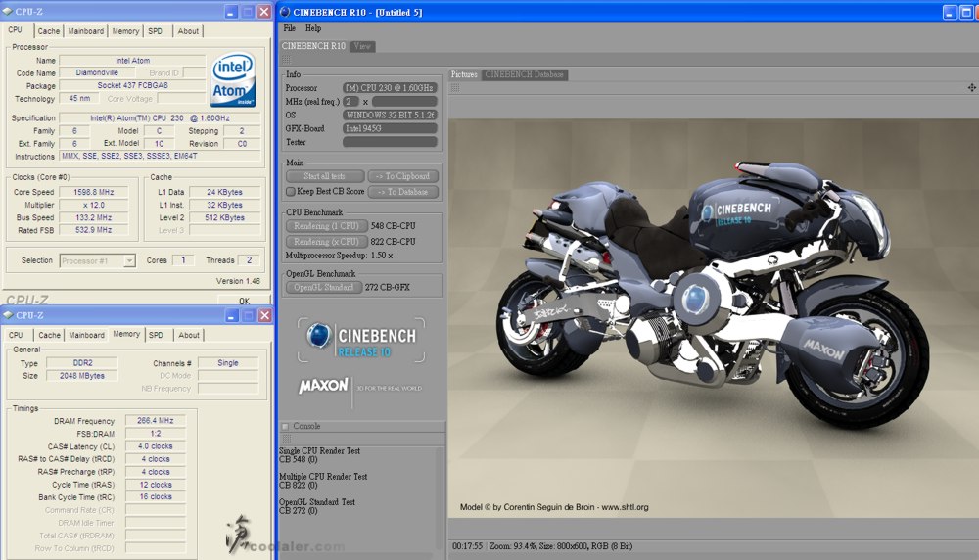Open the SPD tab in bottom CPU-Z window
The width and height of the screenshot is (979, 560).
click(x=156, y=335)
